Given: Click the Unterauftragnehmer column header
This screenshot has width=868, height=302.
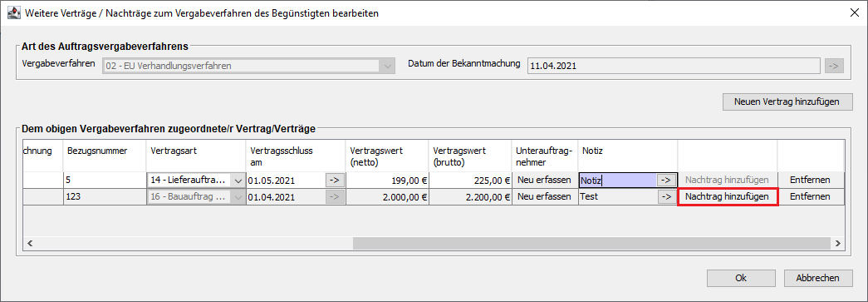Looking at the screenshot, I should point(545,156).
